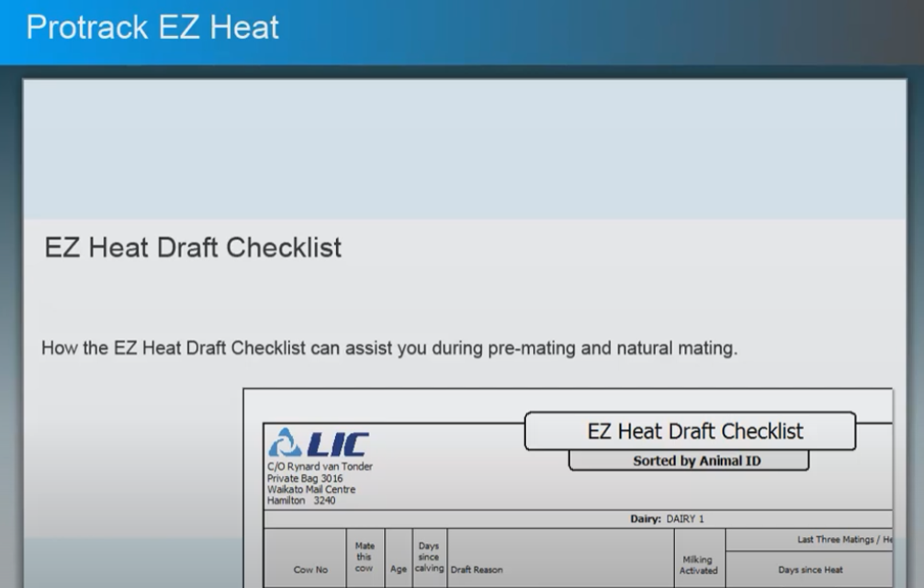924x588 pixels.
Task: Select the 'EZ Heat Draft Checklist' slide heading
Action: [x=193, y=247]
